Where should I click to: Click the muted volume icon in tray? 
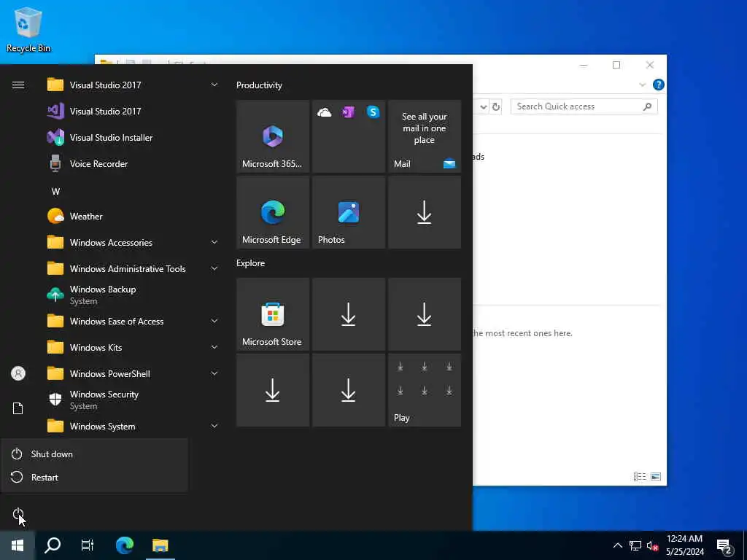pos(652,545)
